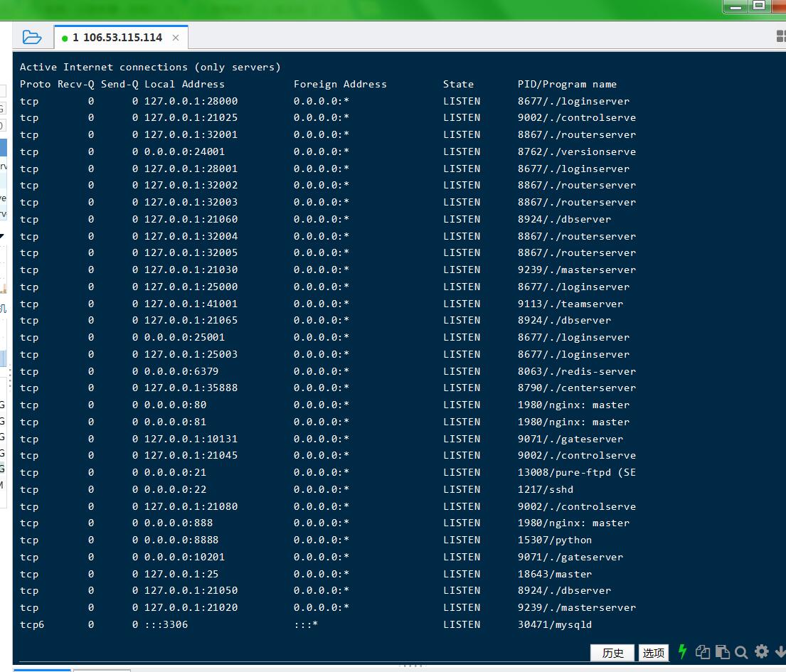Click local address 0.0.0.0:10201

coord(184,558)
